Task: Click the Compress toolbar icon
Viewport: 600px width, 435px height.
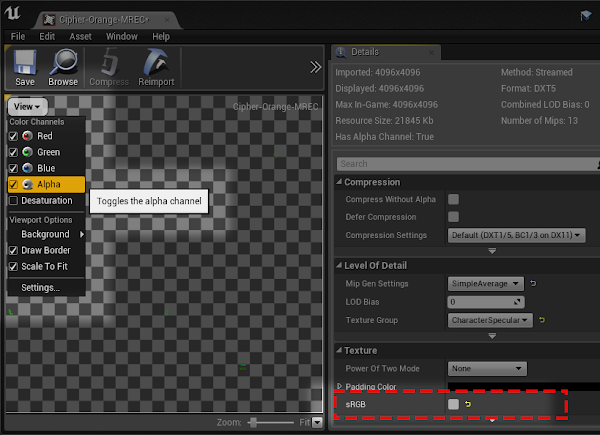Action: (109, 62)
